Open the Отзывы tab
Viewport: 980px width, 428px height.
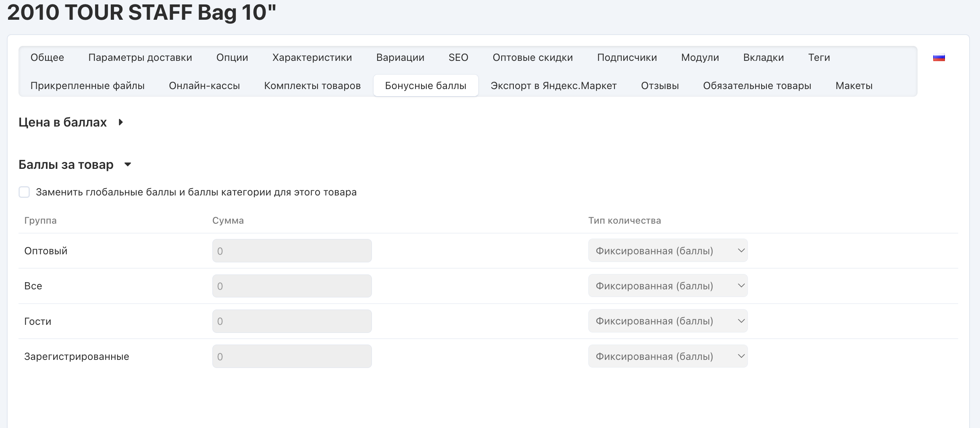[x=660, y=86]
